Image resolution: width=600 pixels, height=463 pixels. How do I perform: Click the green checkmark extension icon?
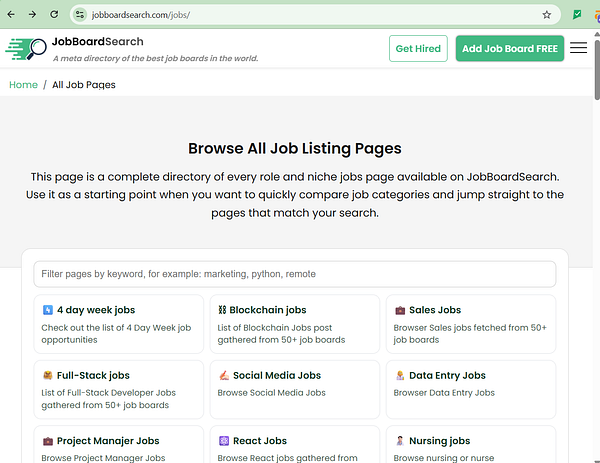(577, 15)
